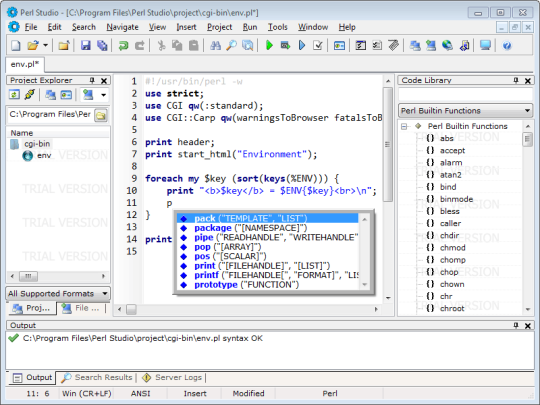Image resolution: width=540 pixels, height=405 pixels.
Task: Click the Copy icon in the toolbar
Action: coord(177,45)
